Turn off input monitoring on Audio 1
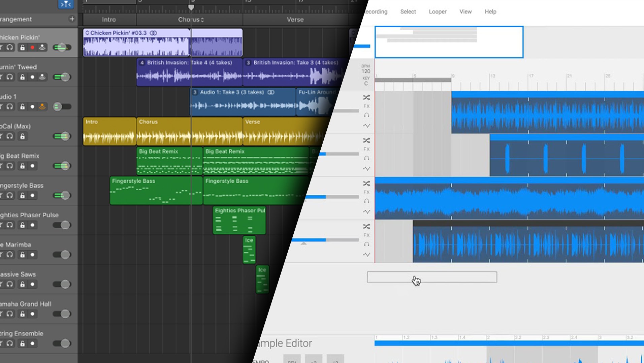Image resolution: width=644 pixels, height=363 pixels. (x=42, y=107)
